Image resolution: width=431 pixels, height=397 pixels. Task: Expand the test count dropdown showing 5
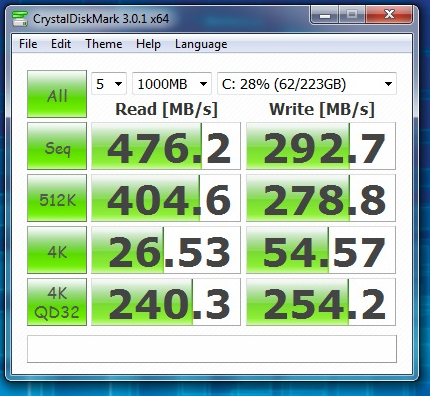click(x=109, y=84)
